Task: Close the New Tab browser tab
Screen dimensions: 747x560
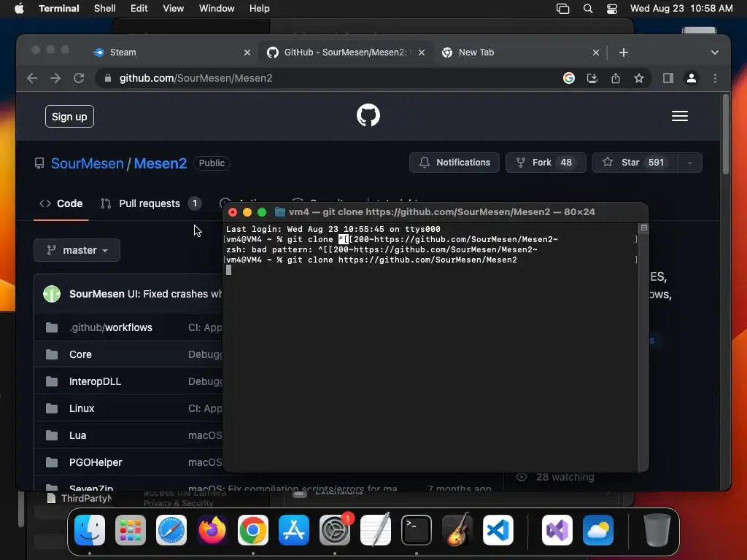Action: 595,52
